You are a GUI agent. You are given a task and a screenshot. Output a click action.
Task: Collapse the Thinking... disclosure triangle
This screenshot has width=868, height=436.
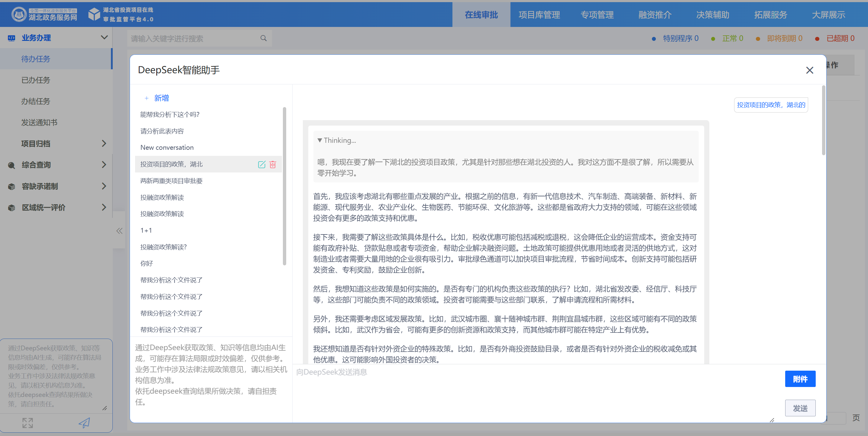(x=320, y=140)
